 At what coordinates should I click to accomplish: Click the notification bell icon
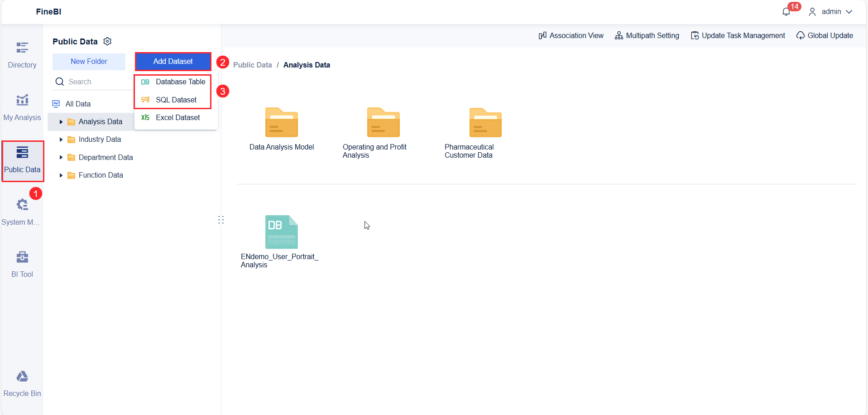tap(786, 12)
